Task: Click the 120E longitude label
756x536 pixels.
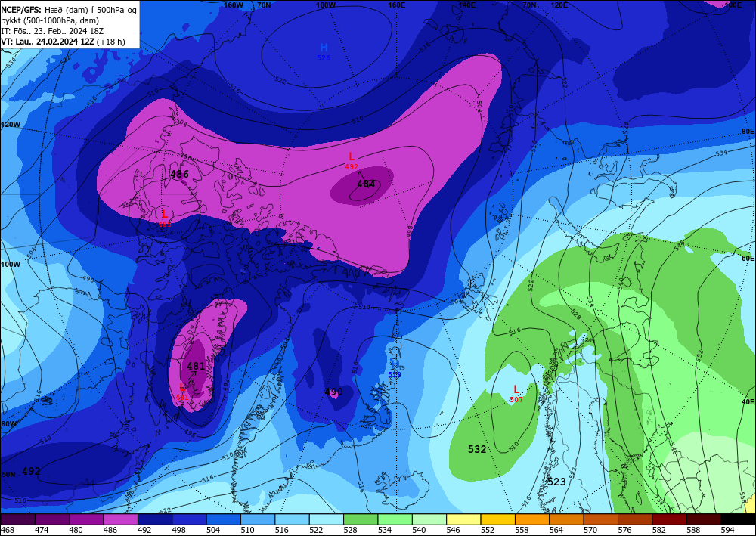Action: tap(559, 5)
